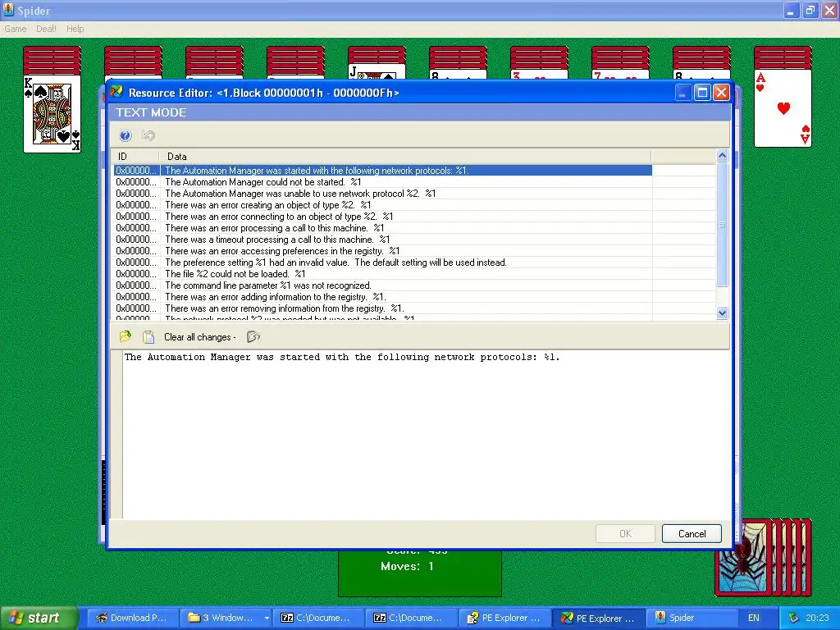Click the list's vertical scrollbar thumb
840x630 pixels.
722,225
